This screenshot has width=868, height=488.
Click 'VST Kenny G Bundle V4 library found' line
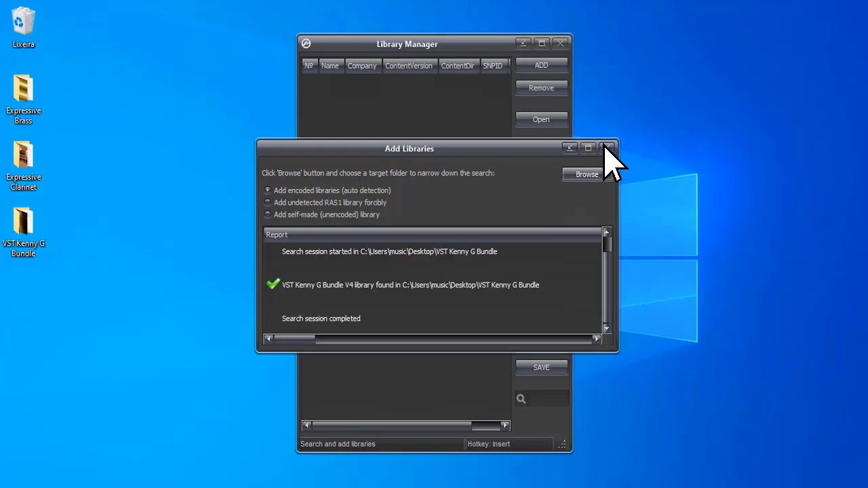[x=410, y=285]
